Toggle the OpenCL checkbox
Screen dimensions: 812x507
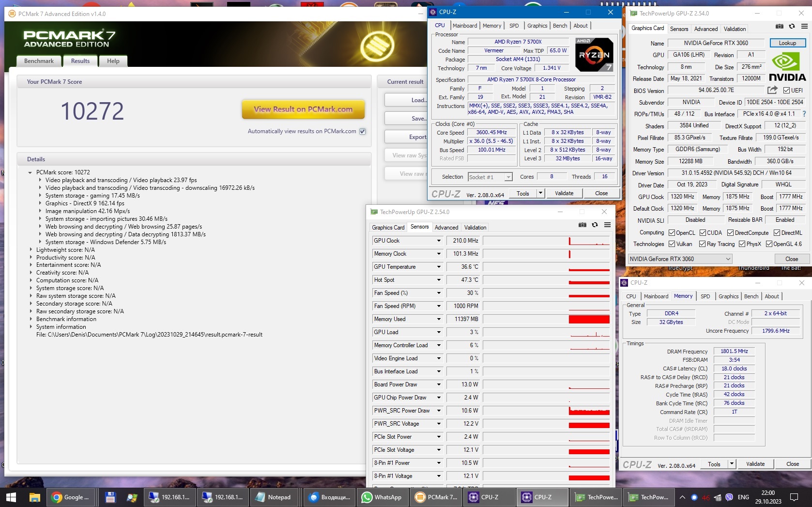(672, 233)
